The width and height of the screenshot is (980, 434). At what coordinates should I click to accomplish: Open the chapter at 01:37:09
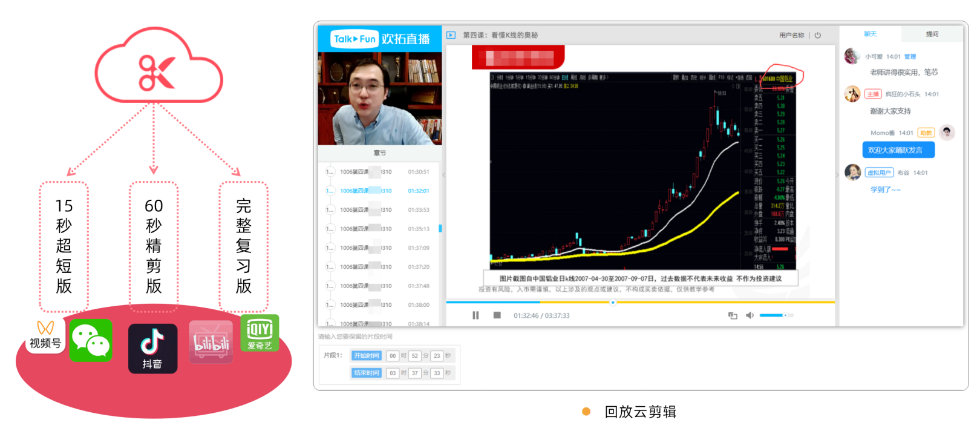pos(379,248)
